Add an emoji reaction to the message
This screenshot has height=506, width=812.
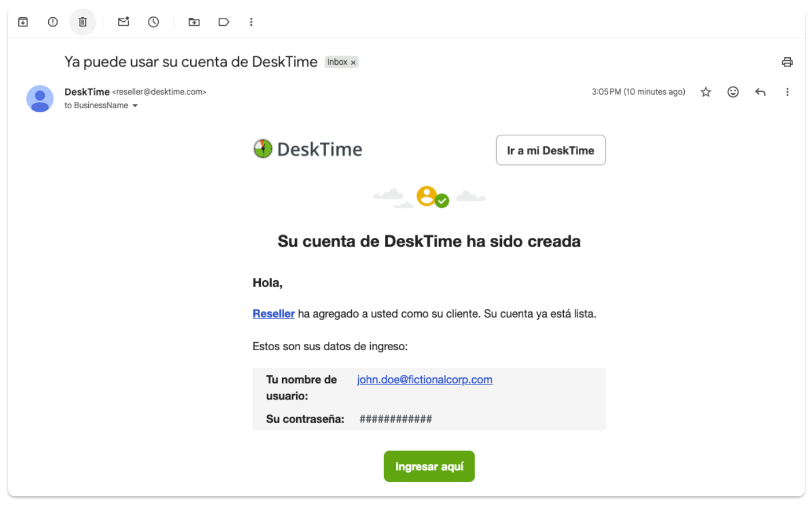[x=733, y=92]
